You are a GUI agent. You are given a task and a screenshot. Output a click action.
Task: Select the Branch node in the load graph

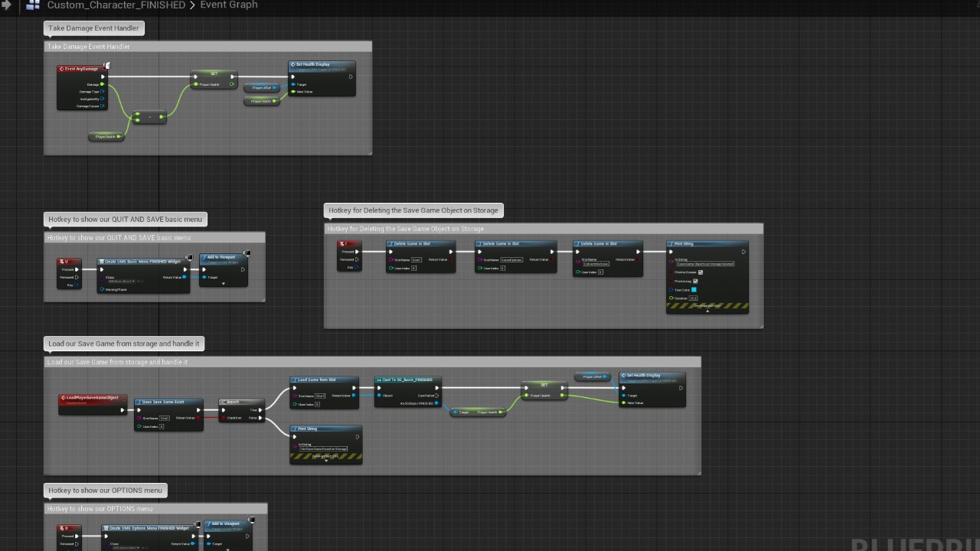(x=241, y=401)
